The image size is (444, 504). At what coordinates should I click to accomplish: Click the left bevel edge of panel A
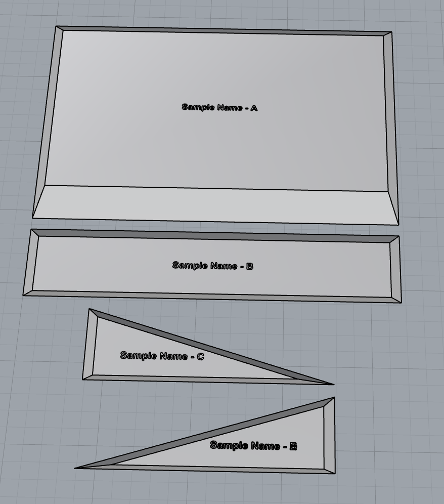coord(49,121)
